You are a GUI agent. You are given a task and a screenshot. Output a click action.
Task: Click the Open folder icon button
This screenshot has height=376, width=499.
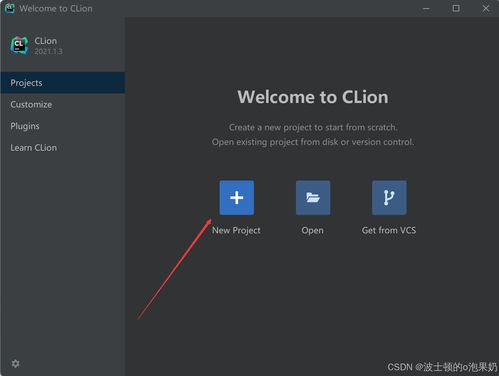click(x=313, y=198)
